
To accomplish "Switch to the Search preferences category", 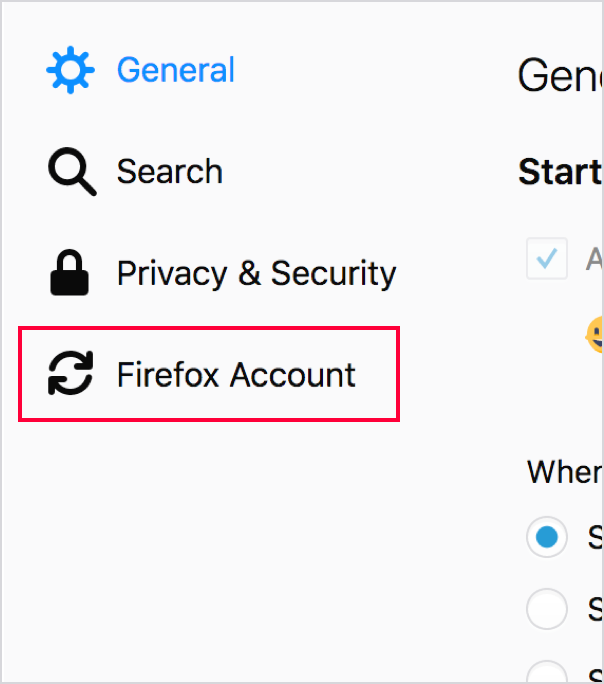I will (x=169, y=172).
